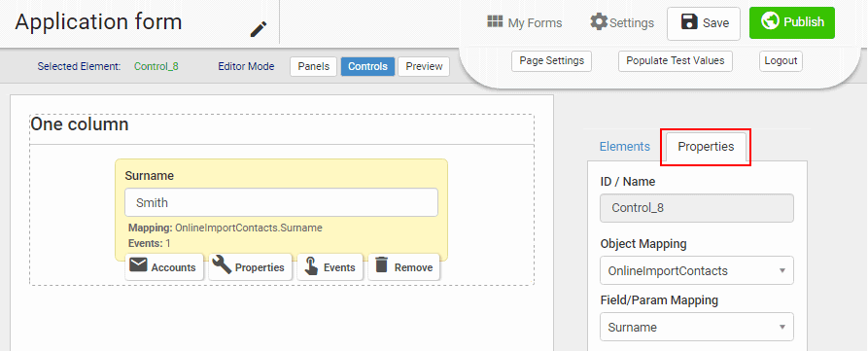Click the Events: 1 text
Image resolution: width=868 pixels, height=351 pixels.
[150, 243]
